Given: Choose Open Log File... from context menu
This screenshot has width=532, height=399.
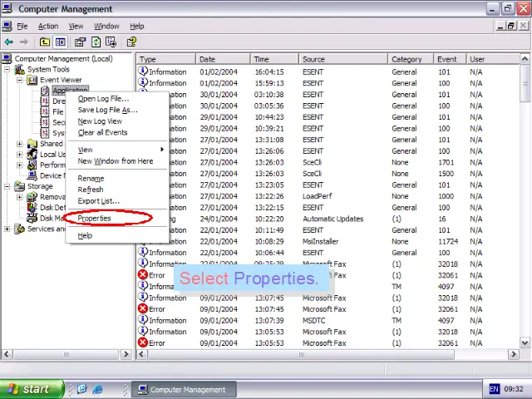Looking at the screenshot, I should tap(117, 99).
